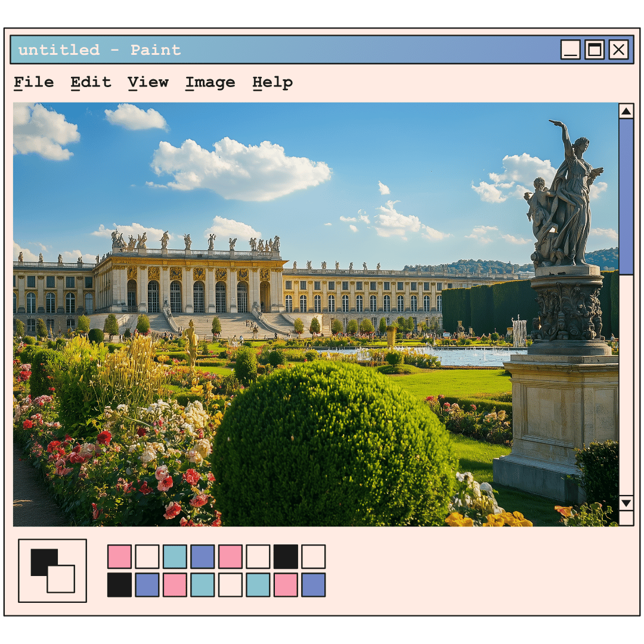
Task: Maximize the Paint window
Action: coord(595,49)
